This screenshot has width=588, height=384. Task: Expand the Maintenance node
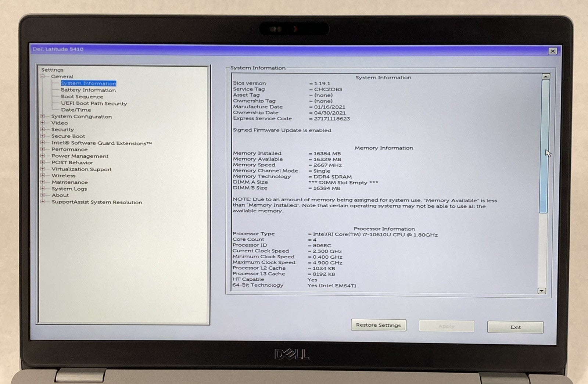pos(43,182)
